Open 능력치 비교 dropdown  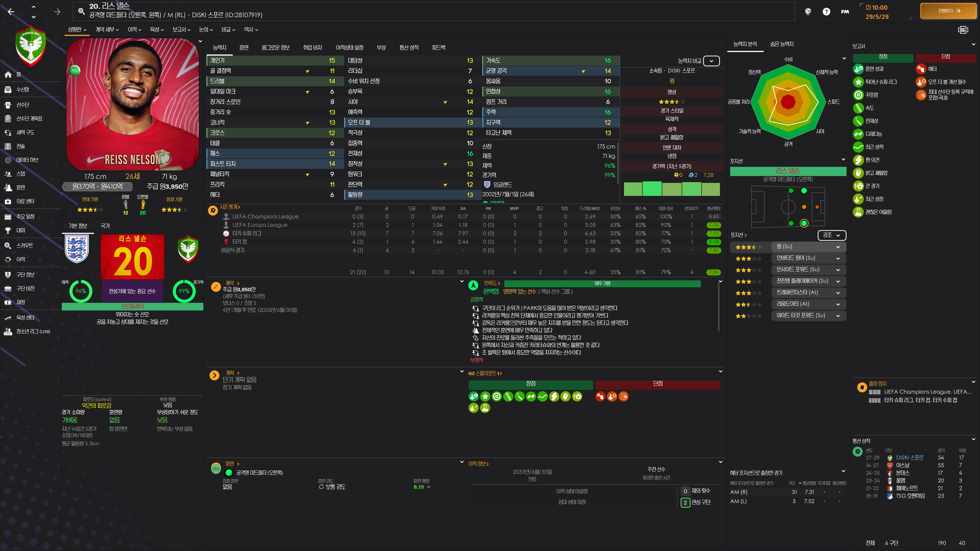pos(711,61)
